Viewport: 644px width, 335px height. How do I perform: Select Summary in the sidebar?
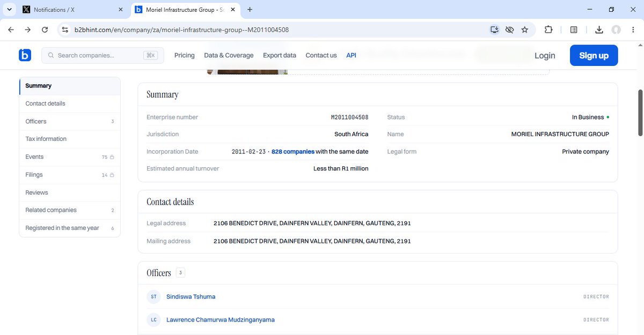tap(70, 86)
